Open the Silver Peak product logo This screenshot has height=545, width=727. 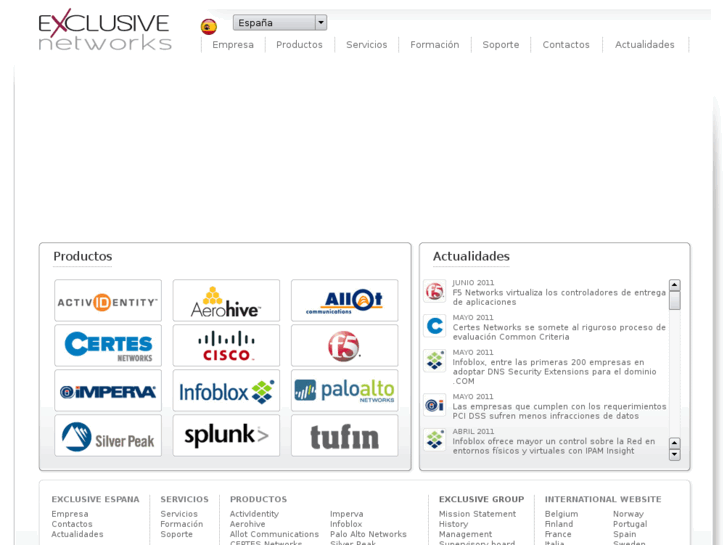pos(108,436)
